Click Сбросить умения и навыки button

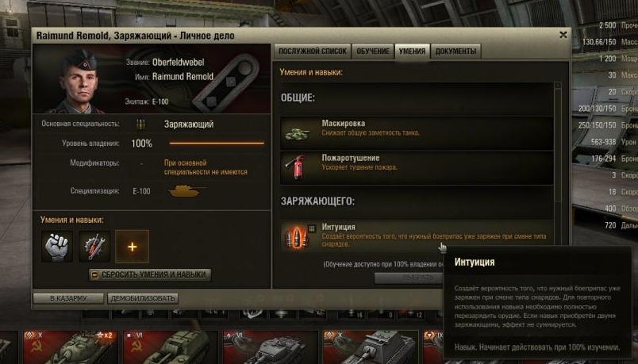point(150,274)
